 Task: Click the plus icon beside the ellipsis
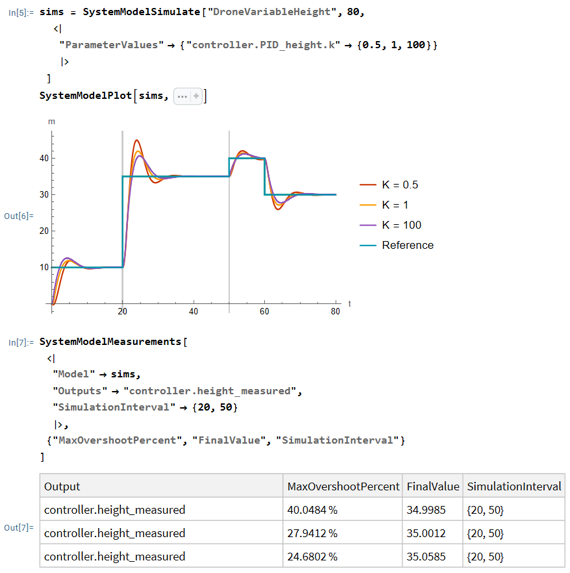pos(196,96)
